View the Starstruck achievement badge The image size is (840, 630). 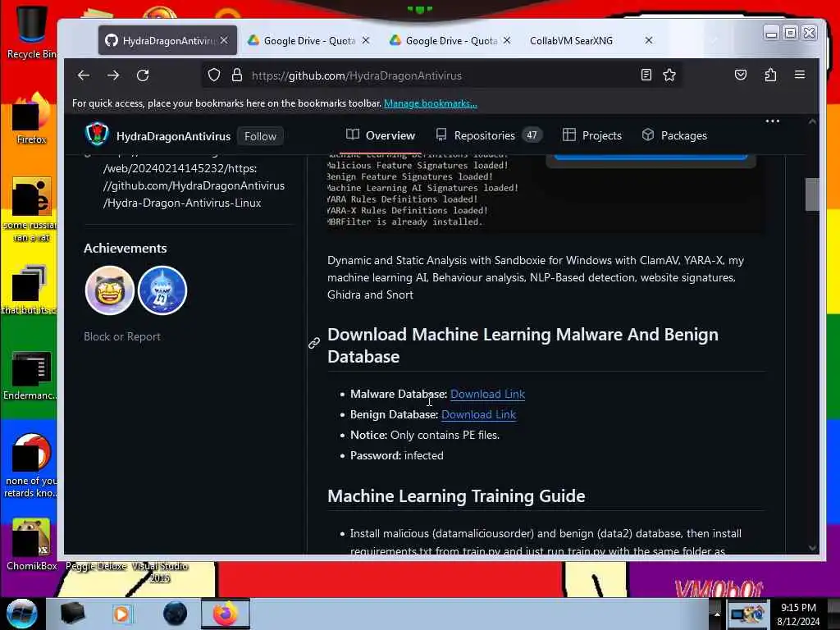point(110,290)
